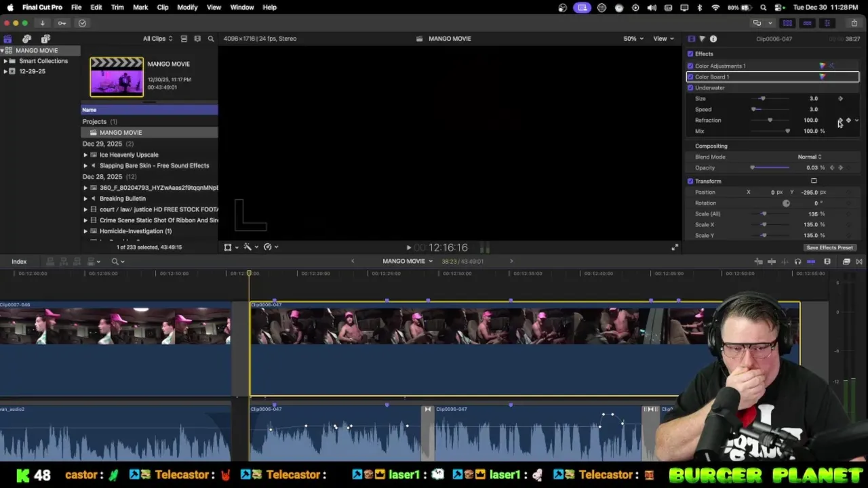Viewport: 868px width, 488px height.
Task: Open the MANGO MOVIE timeline history dropdown
Action: (408, 262)
